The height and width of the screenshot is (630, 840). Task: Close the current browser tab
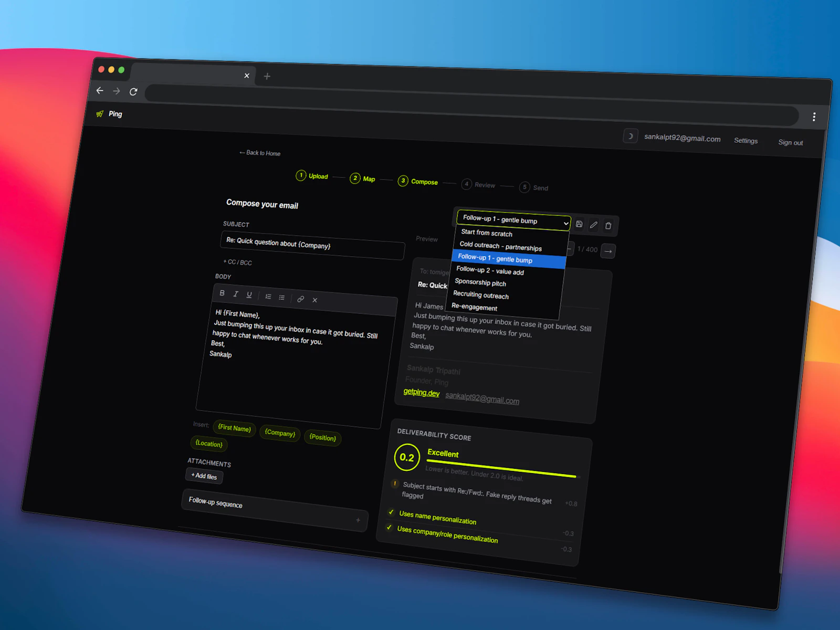tap(247, 76)
